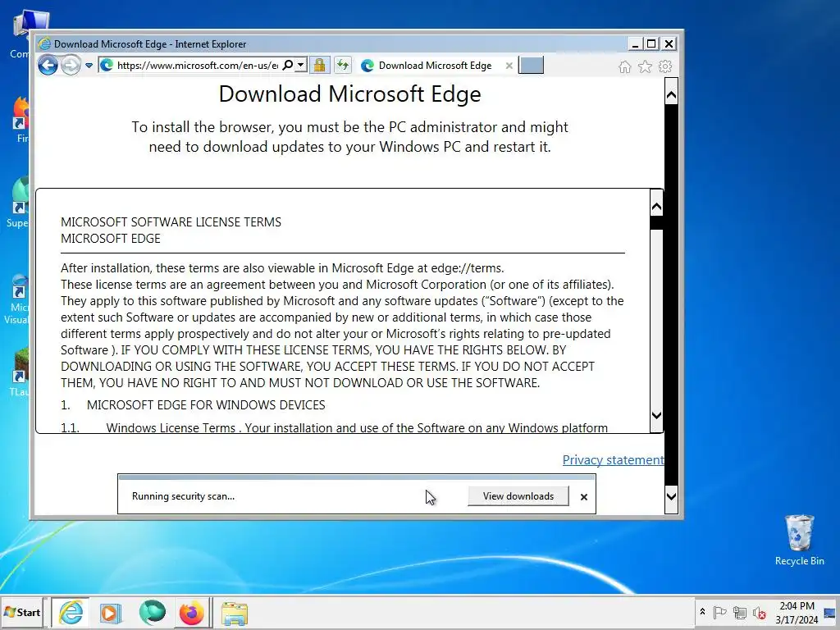The width and height of the screenshot is (840, 630).
Task: Close the Download Microsoft Edge tab
Action: tap(509, 66)
